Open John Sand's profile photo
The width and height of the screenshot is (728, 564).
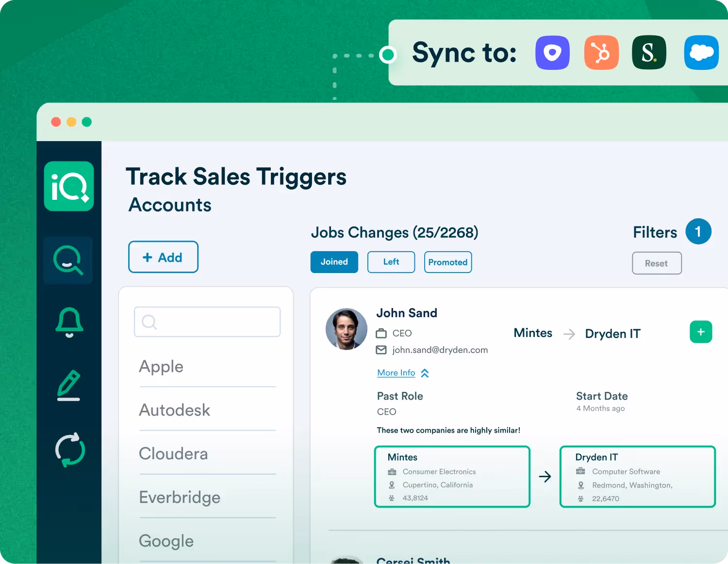pos(346,329)
